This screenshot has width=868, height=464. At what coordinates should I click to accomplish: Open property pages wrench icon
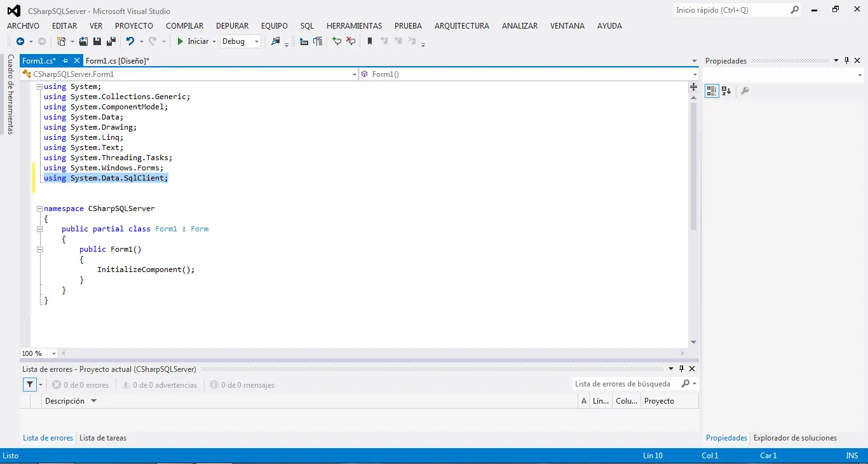(745, 91)
